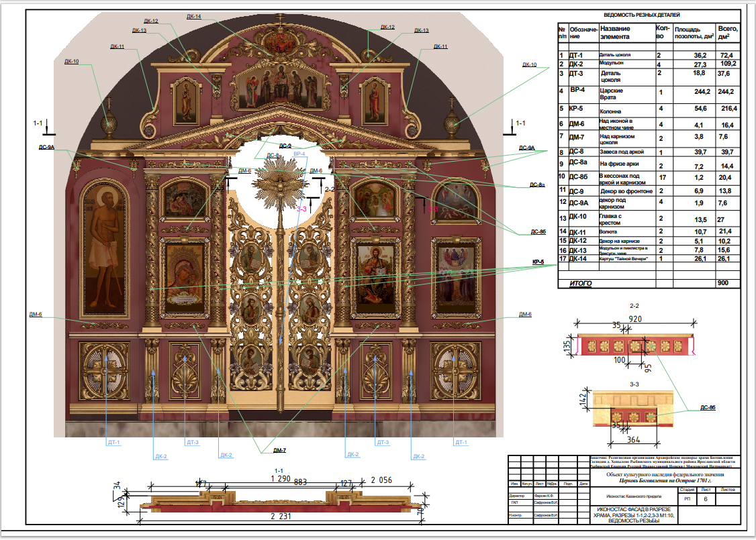Click the stage value РП in the title block
The image size is (756, 540).
[687, 498]
